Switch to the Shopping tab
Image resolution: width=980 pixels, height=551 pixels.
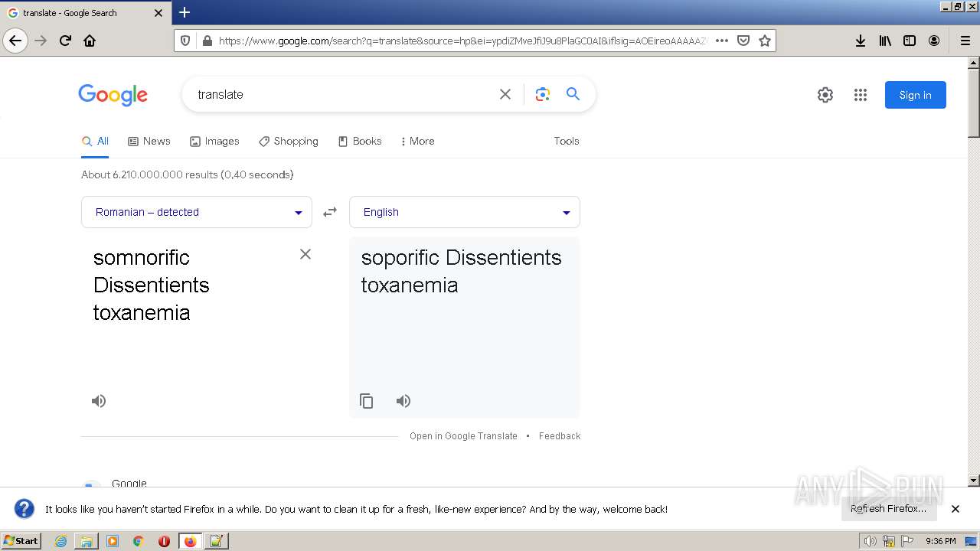coord(289,141)
